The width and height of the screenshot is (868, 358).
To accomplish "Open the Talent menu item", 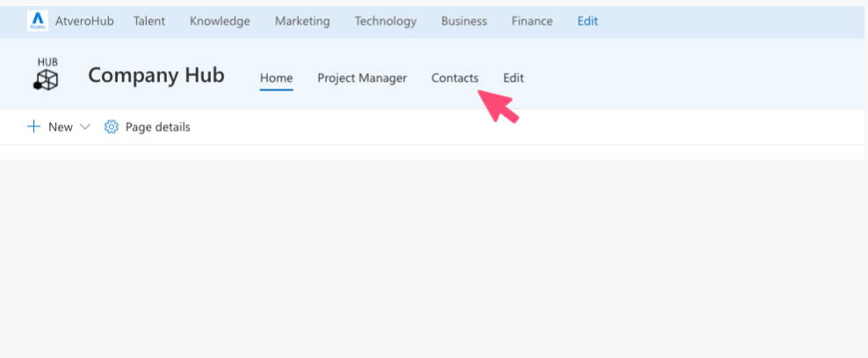I will (x=148, y=21).
